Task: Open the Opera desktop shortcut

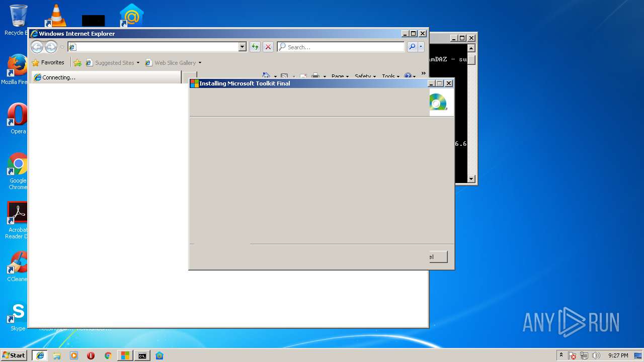Action: tap(17, 119)
